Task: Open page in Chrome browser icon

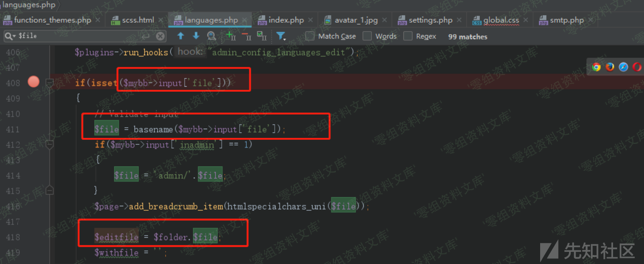Action: [596, 67]
